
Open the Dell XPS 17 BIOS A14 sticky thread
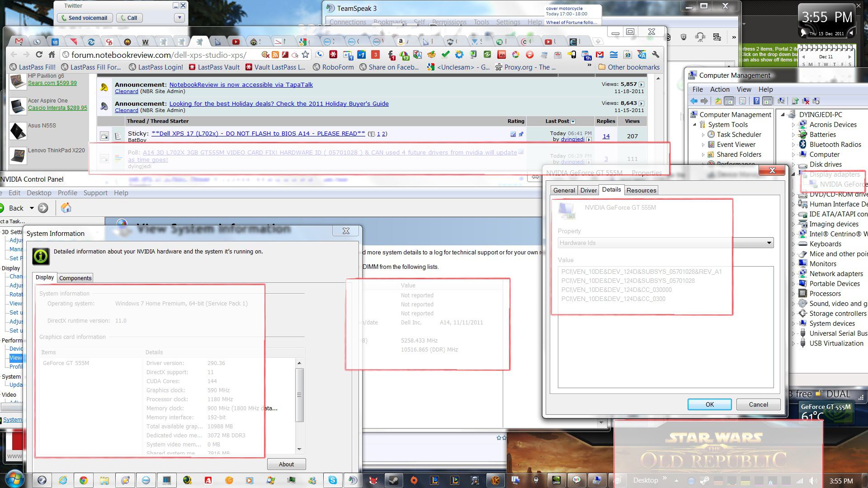click(258, 133)
